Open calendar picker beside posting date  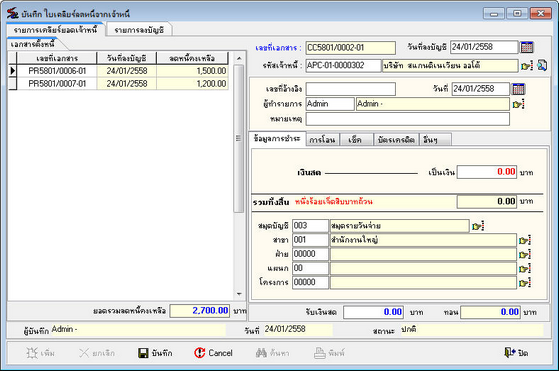pos(527,47)
